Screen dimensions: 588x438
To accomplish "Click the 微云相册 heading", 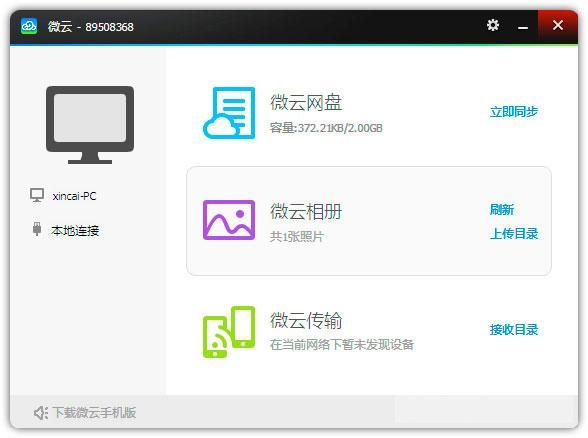I will click(306, 212).
